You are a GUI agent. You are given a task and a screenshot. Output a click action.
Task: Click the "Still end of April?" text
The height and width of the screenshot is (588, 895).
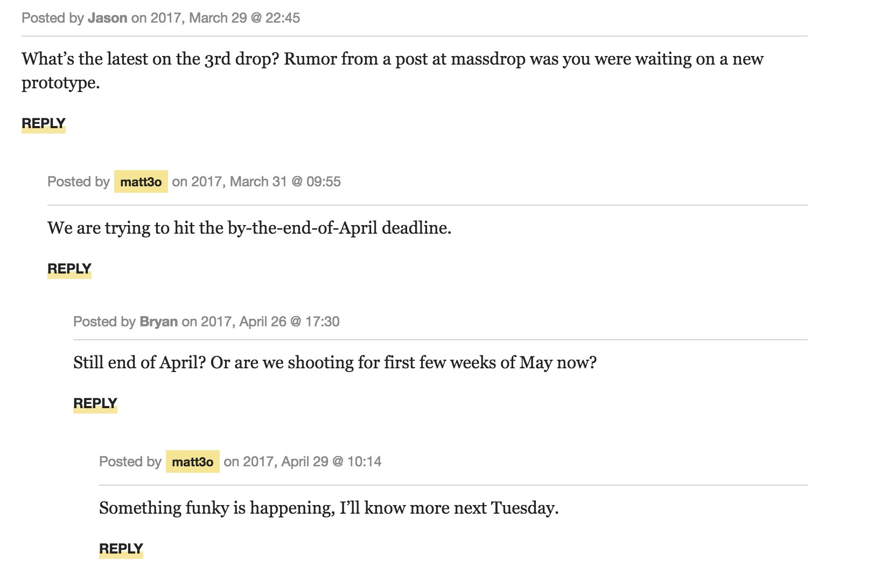pos(139,362)
